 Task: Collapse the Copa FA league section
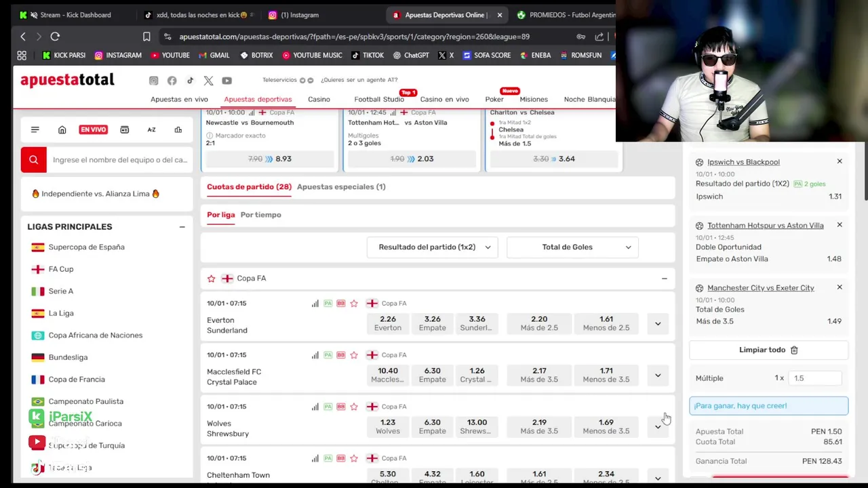[665, 279]
